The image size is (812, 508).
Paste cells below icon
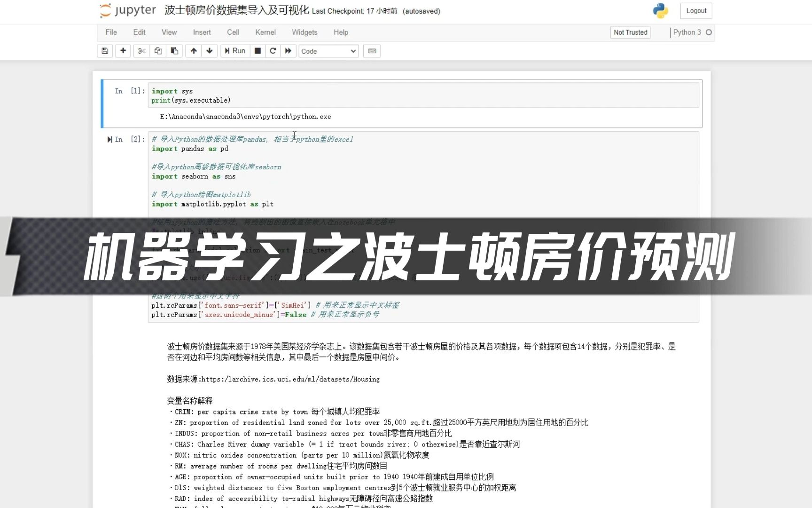pos(174,51)
